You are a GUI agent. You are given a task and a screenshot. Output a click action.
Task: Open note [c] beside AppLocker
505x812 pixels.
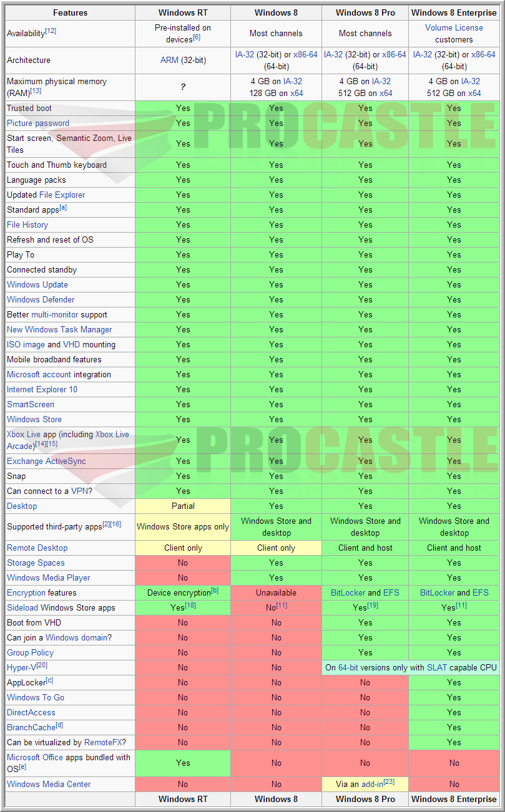tap(49, 680)
